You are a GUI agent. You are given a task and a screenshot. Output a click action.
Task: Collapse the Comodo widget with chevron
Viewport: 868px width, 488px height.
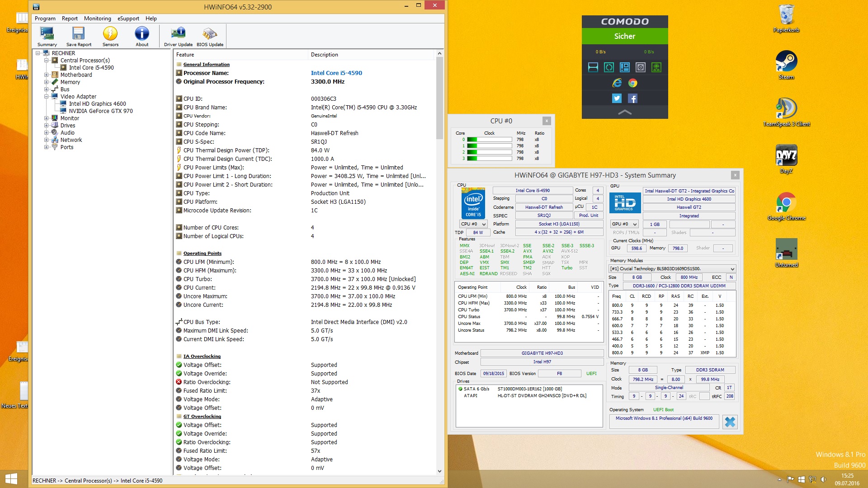click(624, 112)
